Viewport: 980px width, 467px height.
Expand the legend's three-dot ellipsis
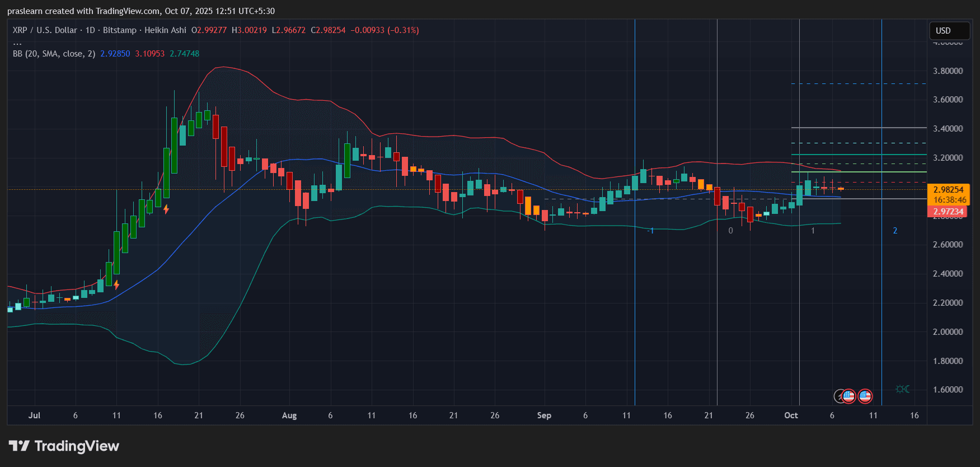(17, 43)
